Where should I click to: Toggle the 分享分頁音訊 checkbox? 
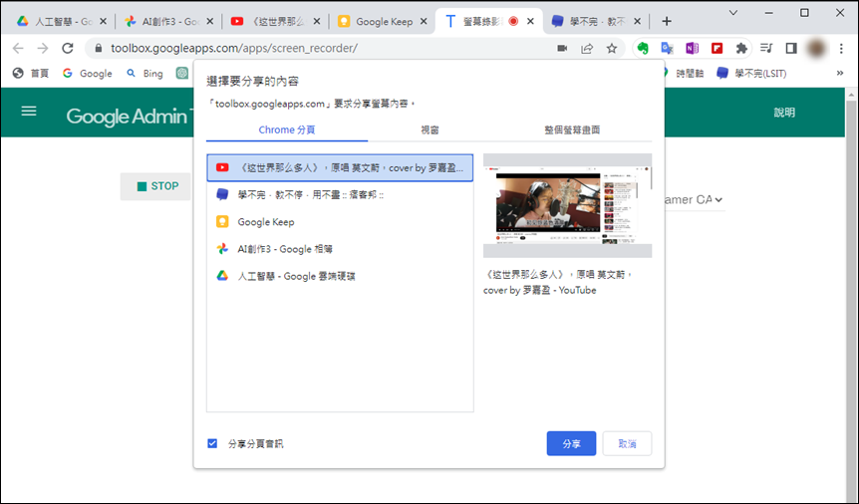pyautogui.click(x=212, y=443)
